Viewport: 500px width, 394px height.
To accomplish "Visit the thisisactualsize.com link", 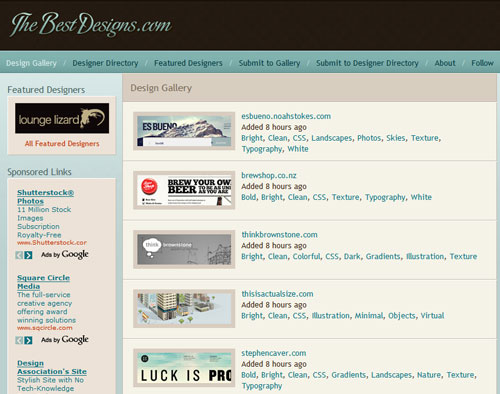I will pos(277,294).
